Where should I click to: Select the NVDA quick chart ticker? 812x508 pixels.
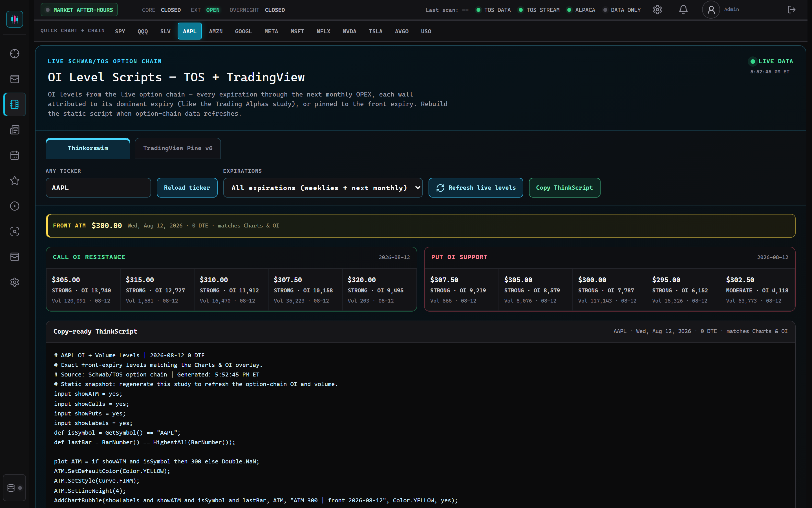pos(350,31)
